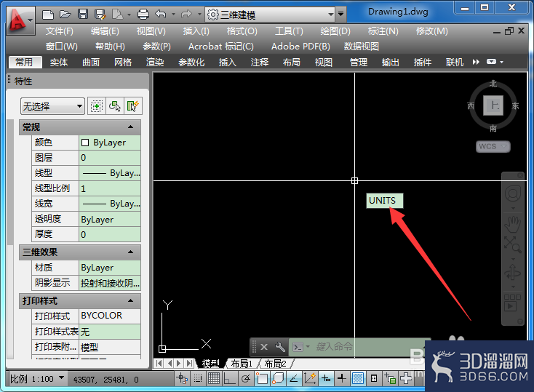
Task: Click the Plot printer icon
Action: coord(143,15)
